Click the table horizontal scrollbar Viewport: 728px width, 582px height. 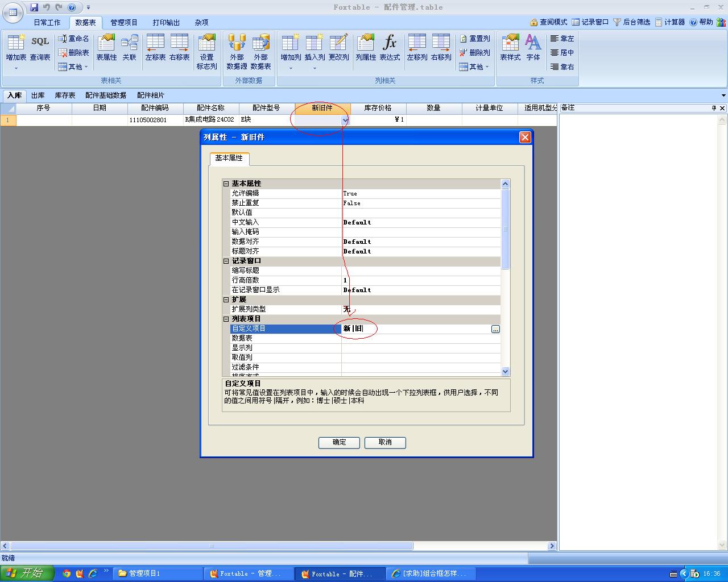pyautogui.click(x=211, y=546)
